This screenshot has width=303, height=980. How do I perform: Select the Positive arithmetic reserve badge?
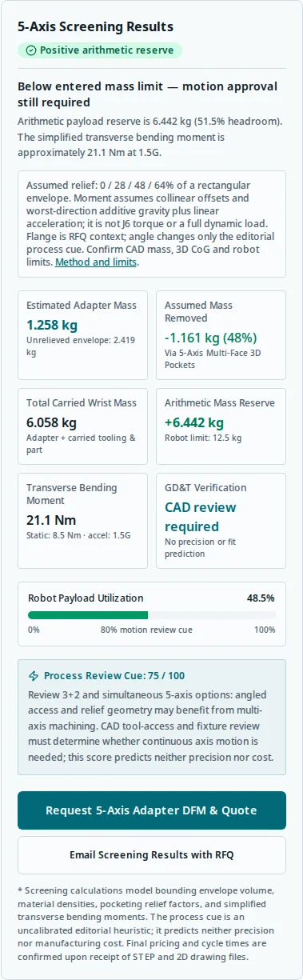[x=100, y=50]
